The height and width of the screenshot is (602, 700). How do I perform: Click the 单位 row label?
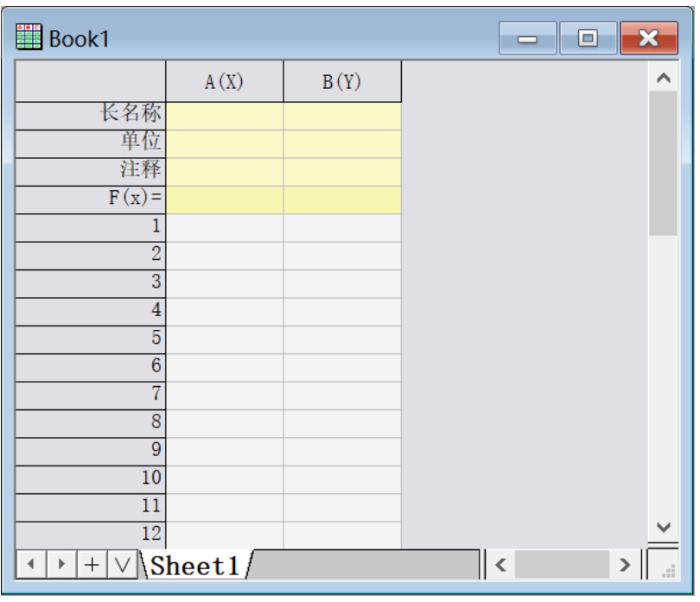[91, 144]
